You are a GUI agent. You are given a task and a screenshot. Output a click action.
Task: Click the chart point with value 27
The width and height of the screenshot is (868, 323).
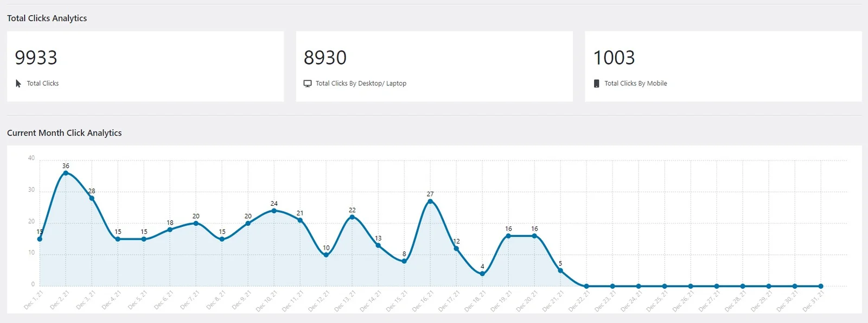coord(430,201)
